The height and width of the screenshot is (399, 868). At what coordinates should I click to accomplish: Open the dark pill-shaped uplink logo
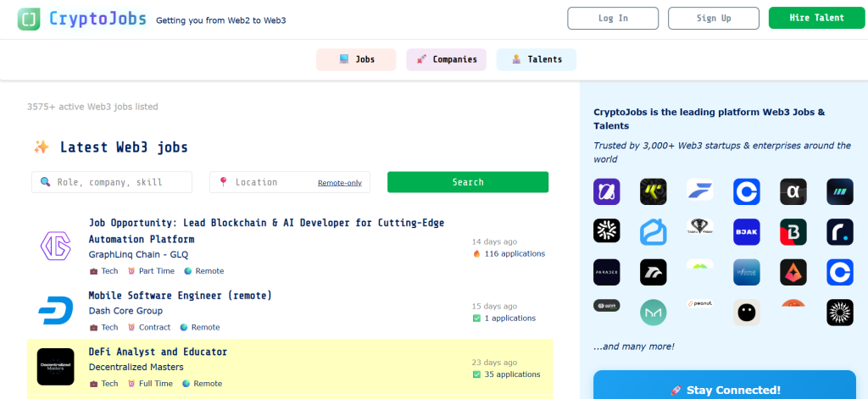click(607, 306)
